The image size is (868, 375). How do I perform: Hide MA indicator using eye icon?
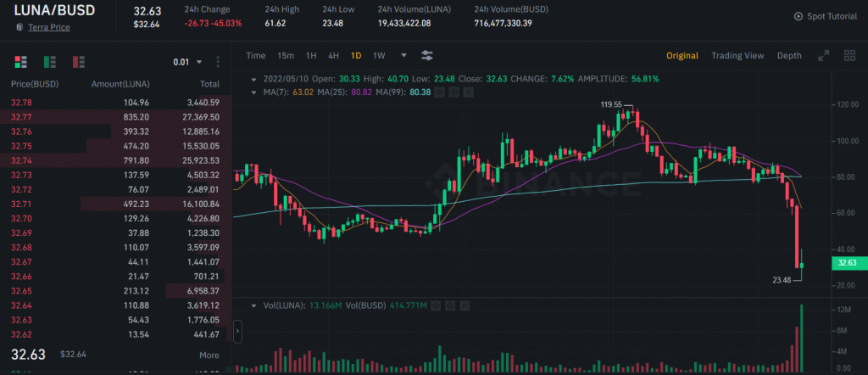coord(439,92)
